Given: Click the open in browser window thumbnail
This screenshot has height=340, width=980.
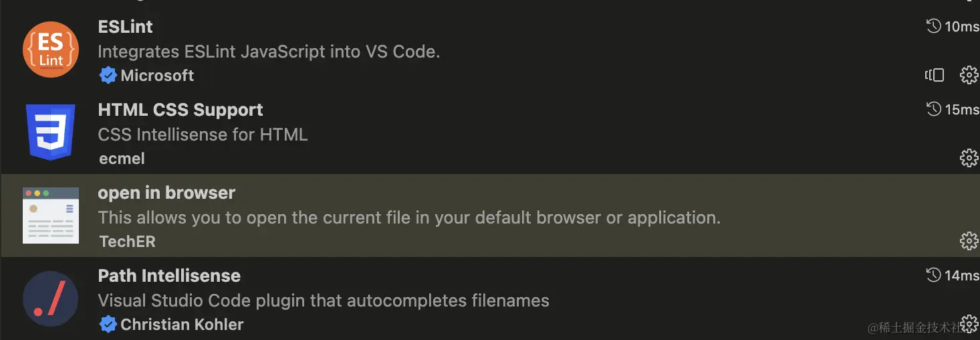Looking at the screenshot, I should (x=51, y=215).
